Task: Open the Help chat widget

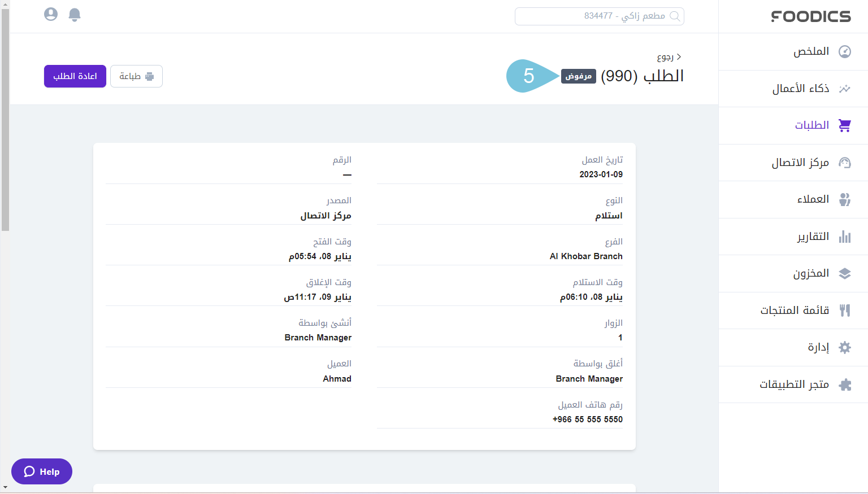Action: (x=42, y=471)
